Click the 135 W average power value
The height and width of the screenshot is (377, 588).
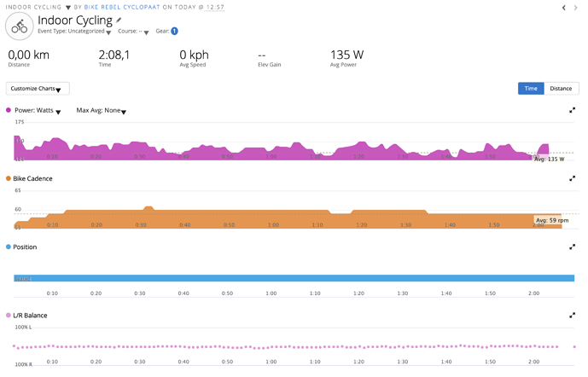[x=346, y=55]
